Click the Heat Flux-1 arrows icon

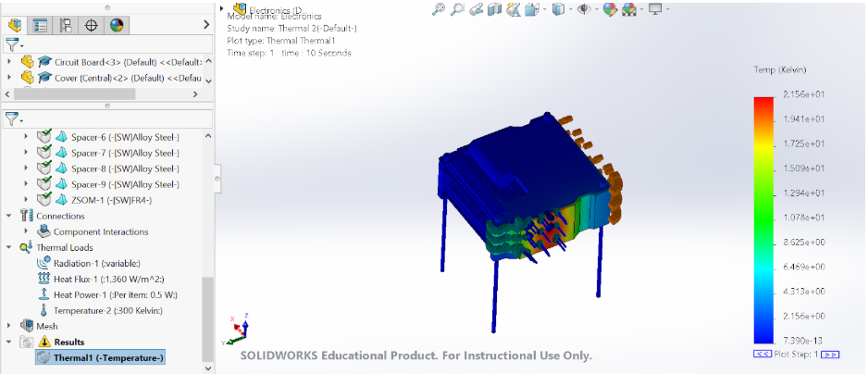click(x=43, y=279)
